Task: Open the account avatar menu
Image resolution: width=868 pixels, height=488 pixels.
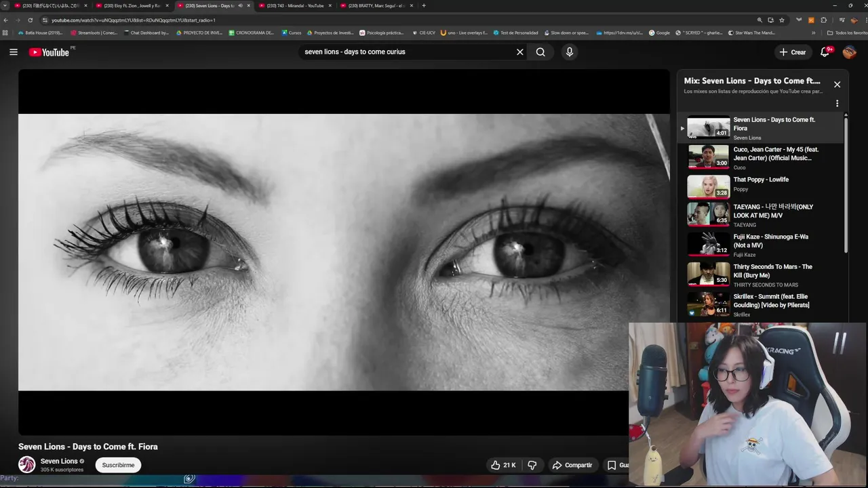Action: tap(850, 52)
